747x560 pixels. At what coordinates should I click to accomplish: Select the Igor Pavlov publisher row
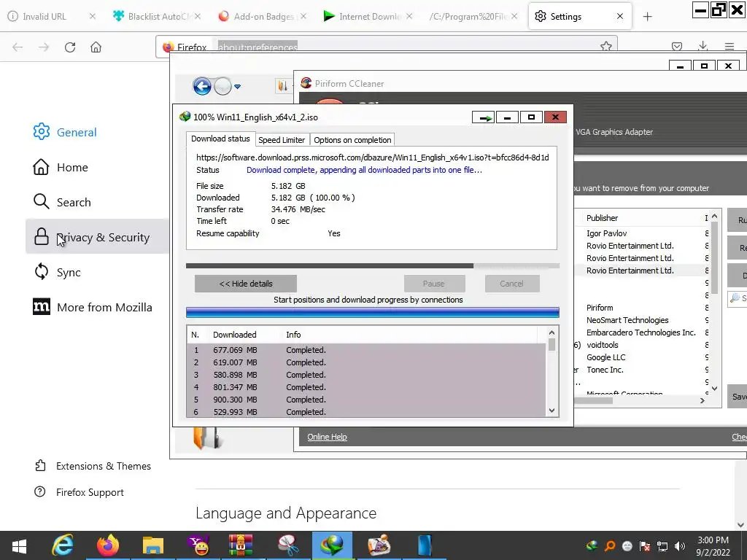click(606, 233)
